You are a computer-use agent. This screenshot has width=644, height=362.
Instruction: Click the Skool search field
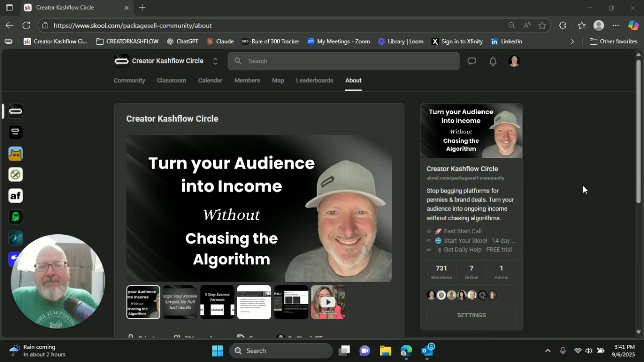point(344,61)
